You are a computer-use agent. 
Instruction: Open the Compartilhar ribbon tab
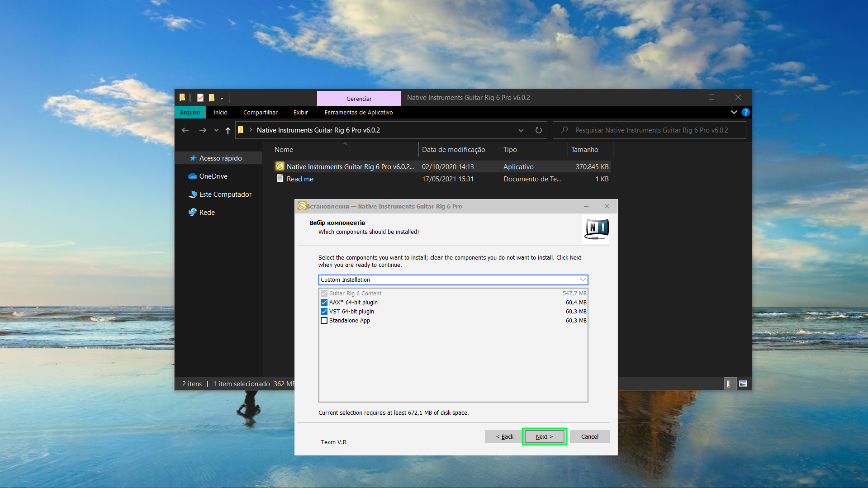(x=261, y=112)
